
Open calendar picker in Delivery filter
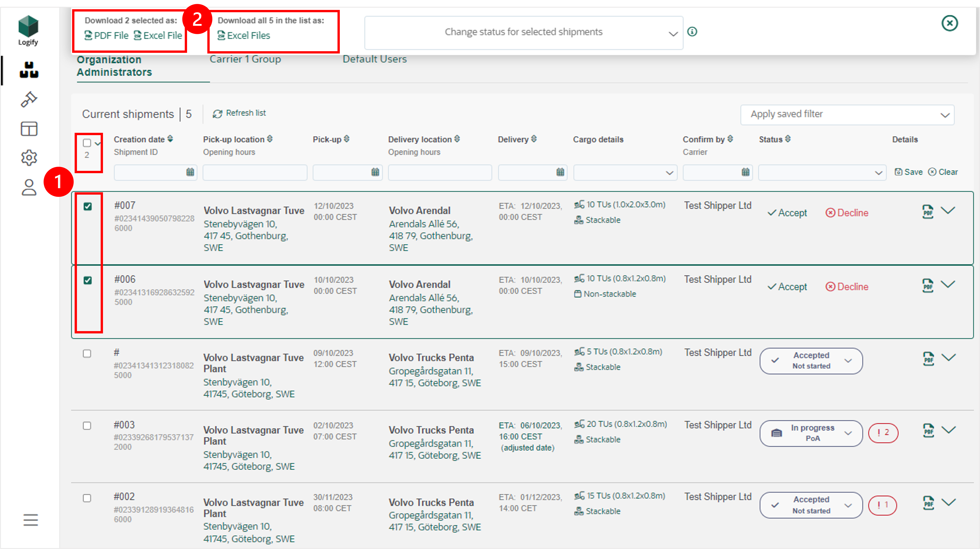[x=560, y=172]
